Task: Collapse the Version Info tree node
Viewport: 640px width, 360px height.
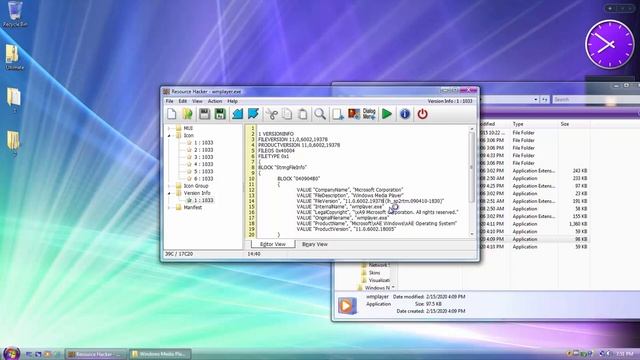Action: click(x=169, y=193)
